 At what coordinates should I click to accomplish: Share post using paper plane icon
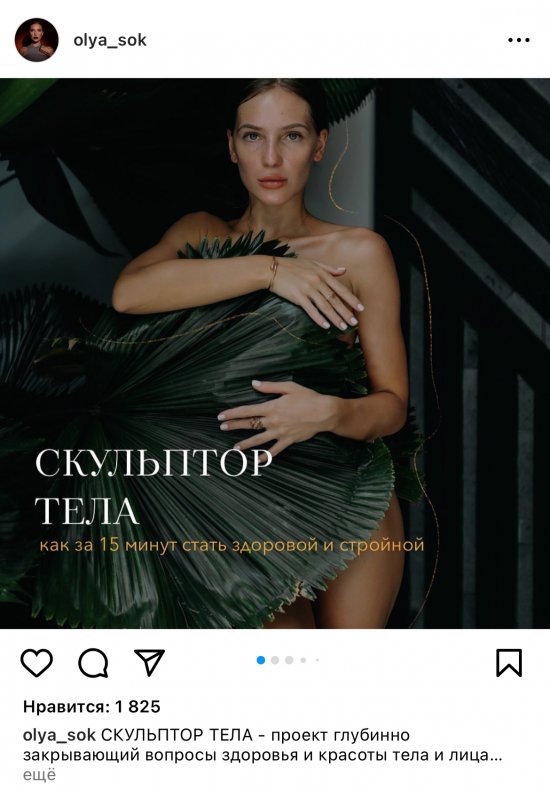(x=149, y=662)
